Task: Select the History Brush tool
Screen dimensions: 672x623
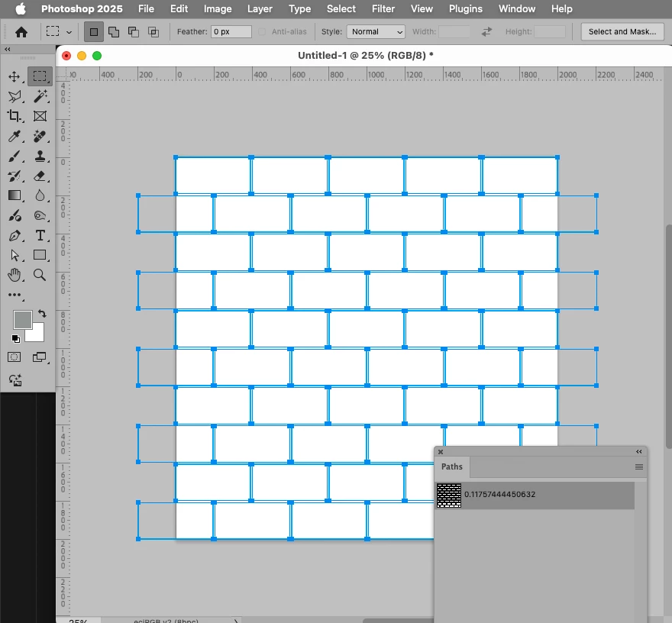Action: [15, 176]
